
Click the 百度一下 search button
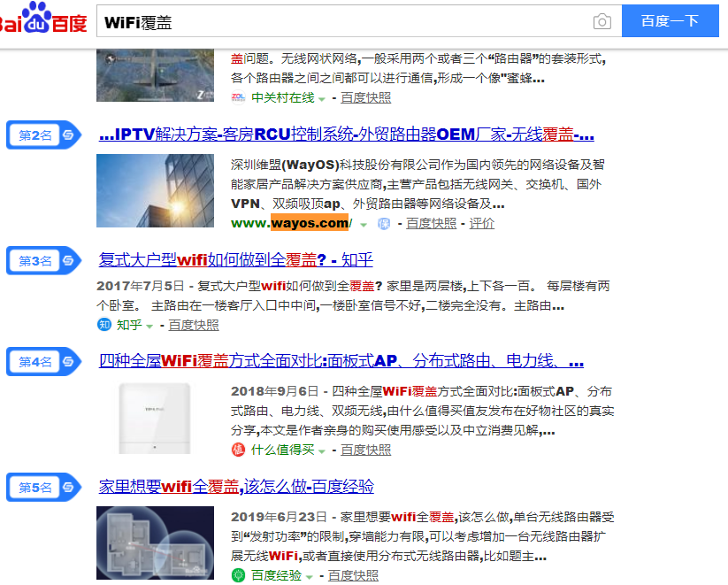pos(670,21)
